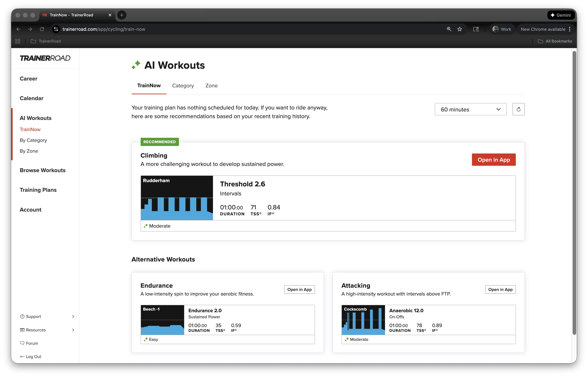The width and height of the screenshot is (588, 377).
Task: Click the Anaerobic 12.0 workout title
Action: [406, 310]
